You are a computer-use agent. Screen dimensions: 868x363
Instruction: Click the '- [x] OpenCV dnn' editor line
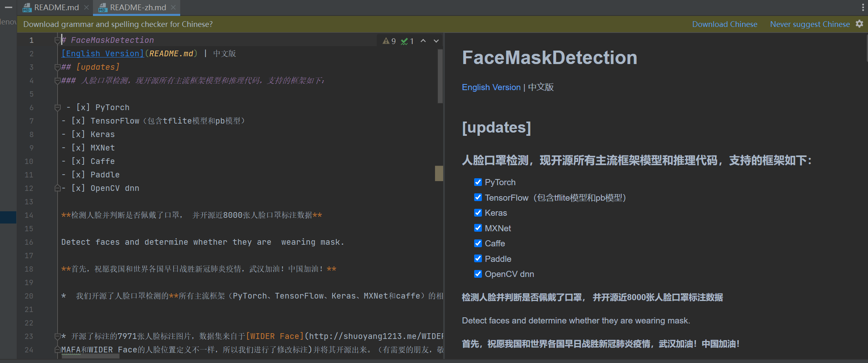(100, 188)
